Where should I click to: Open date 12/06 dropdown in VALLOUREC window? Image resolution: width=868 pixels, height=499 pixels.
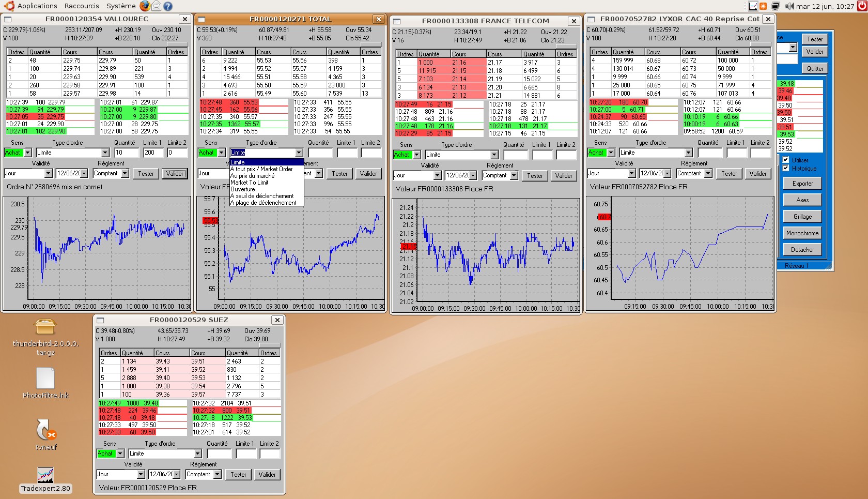click(x=85, y=173)
